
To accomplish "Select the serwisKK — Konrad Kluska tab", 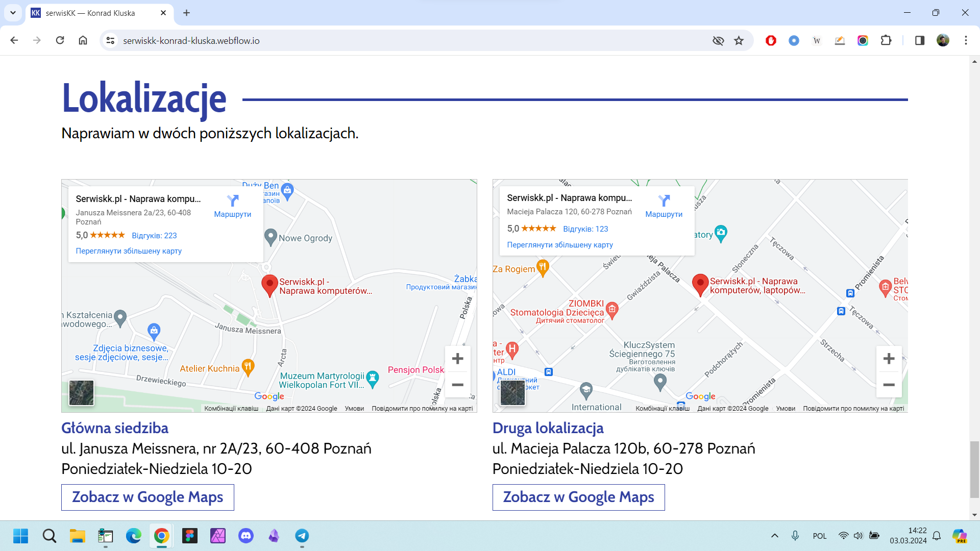I will pyautogui.click(x=100, y=13).
